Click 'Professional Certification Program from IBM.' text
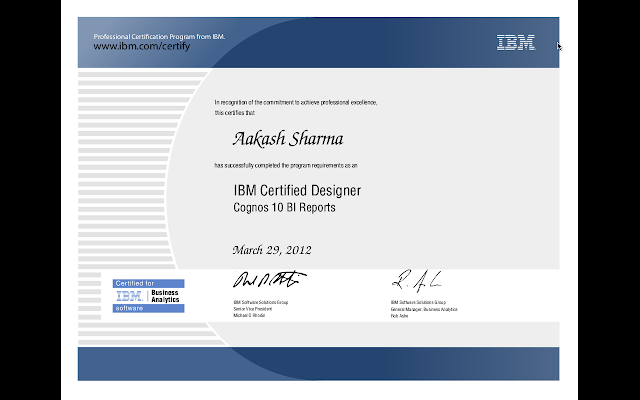This screenshot has height=400, width=640. pyautogui.click(x=159, y=36)
